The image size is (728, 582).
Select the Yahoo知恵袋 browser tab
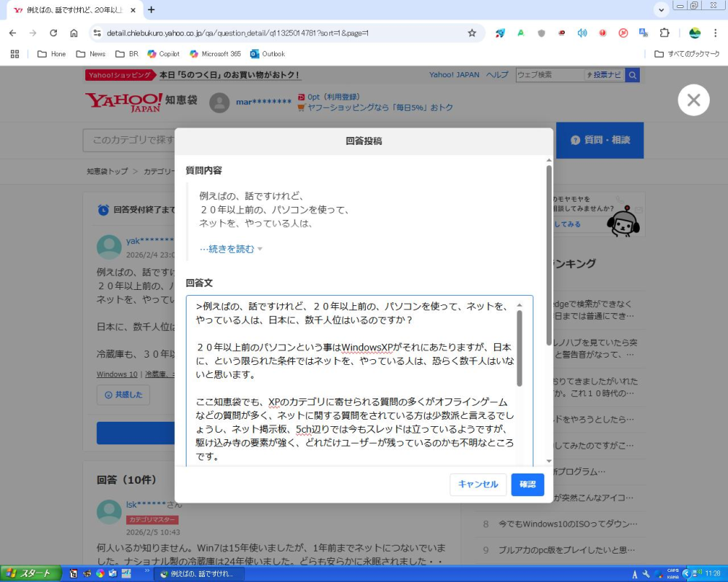(x=74, y=9)
